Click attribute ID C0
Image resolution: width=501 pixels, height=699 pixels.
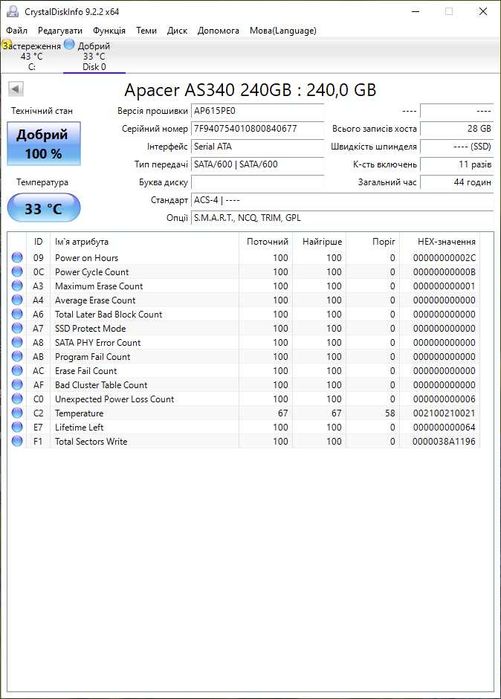38,399
